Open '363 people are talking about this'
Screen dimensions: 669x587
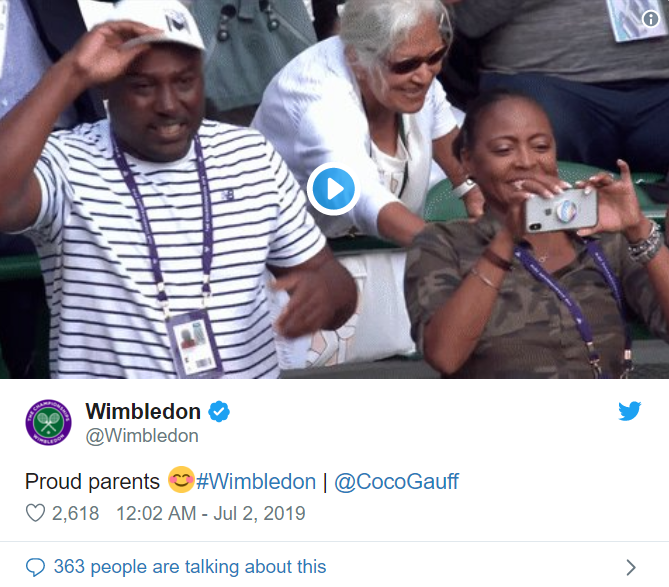point(190,567)
